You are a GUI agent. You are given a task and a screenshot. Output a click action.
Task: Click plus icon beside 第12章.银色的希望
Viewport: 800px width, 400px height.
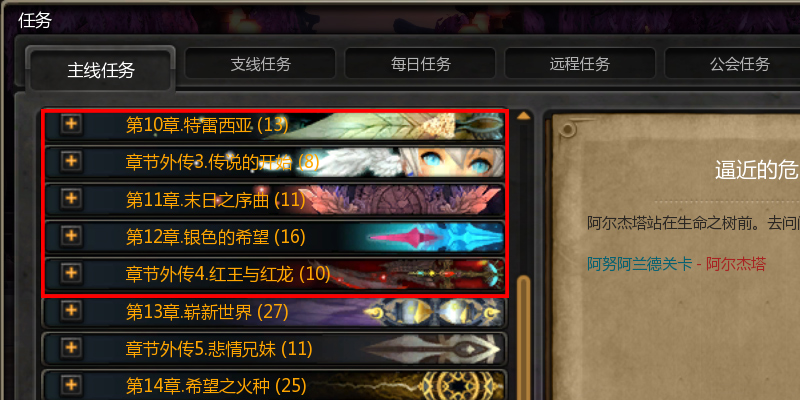(71, 236)
